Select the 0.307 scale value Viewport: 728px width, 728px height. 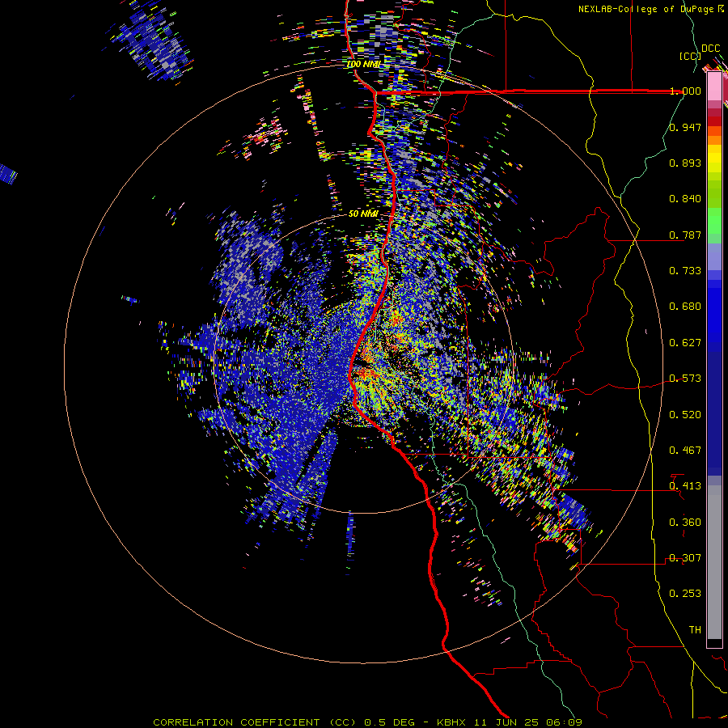coord(685,557)
